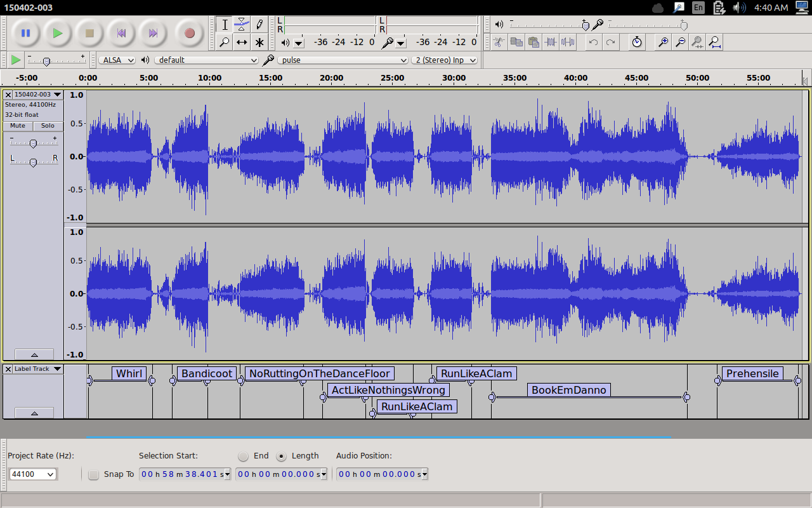Click the track gain slider
Image resolution: width=812 pixels, height=508 pixels.
pos(33,144)
